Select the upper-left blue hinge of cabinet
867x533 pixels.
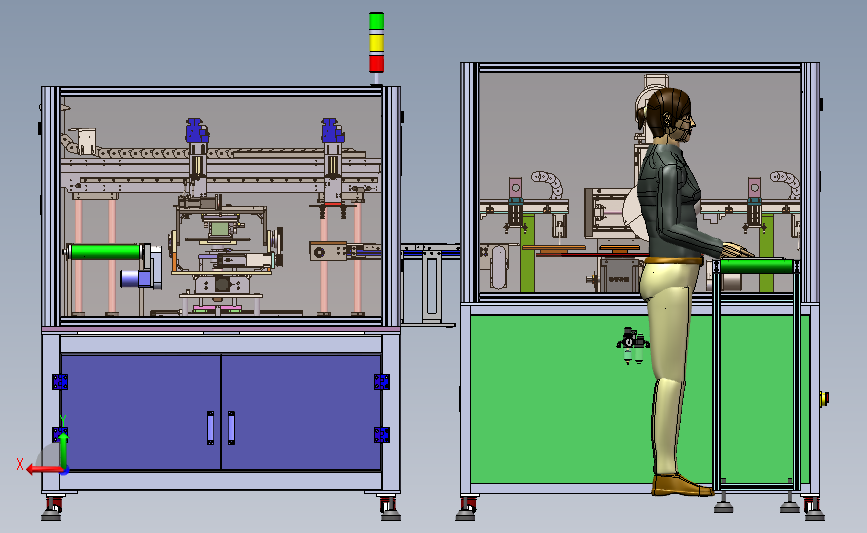tap(60, 382)
